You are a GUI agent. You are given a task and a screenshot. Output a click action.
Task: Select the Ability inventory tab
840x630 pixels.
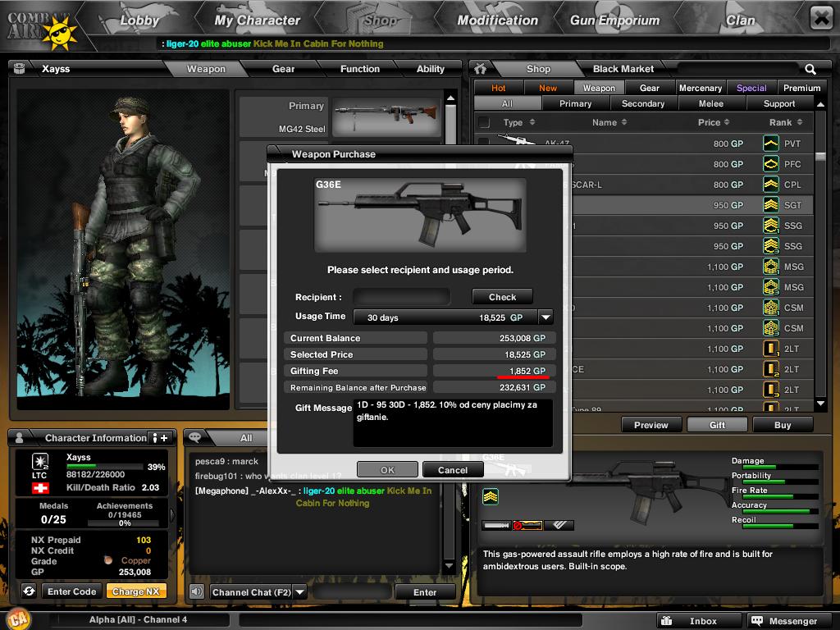431,69
